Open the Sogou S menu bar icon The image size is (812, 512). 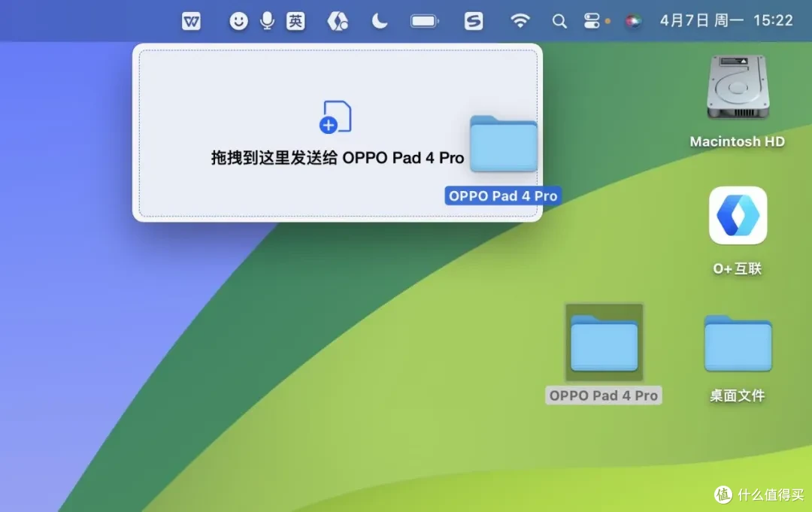pyautogui.click(x=474, y=21)
